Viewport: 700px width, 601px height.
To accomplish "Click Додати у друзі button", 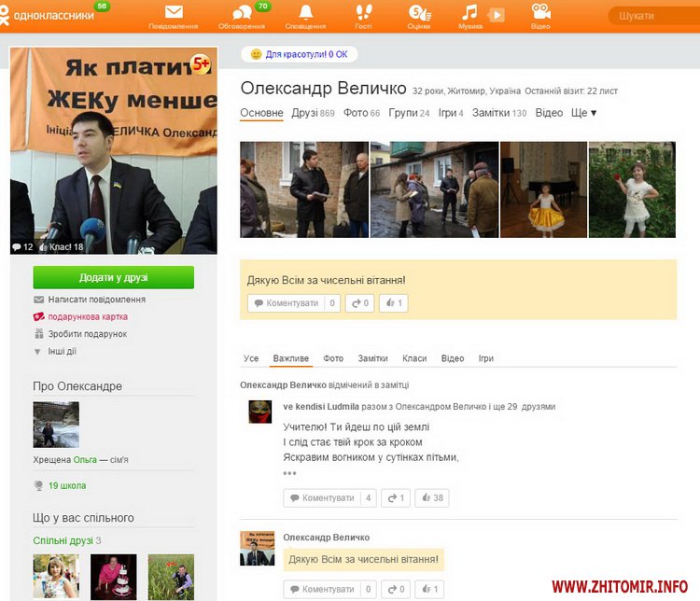I will click(113, 277).
